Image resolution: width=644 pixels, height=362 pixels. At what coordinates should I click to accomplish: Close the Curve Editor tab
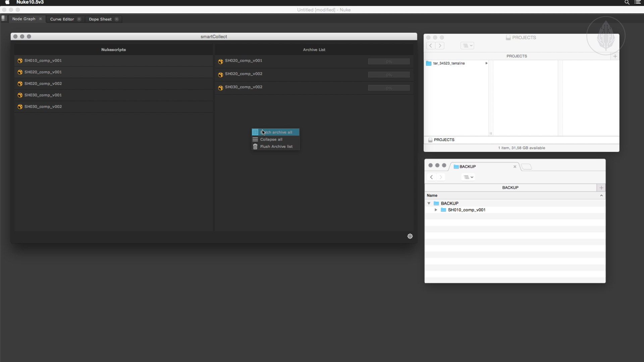pyautogui.click(x=79, y=19)
